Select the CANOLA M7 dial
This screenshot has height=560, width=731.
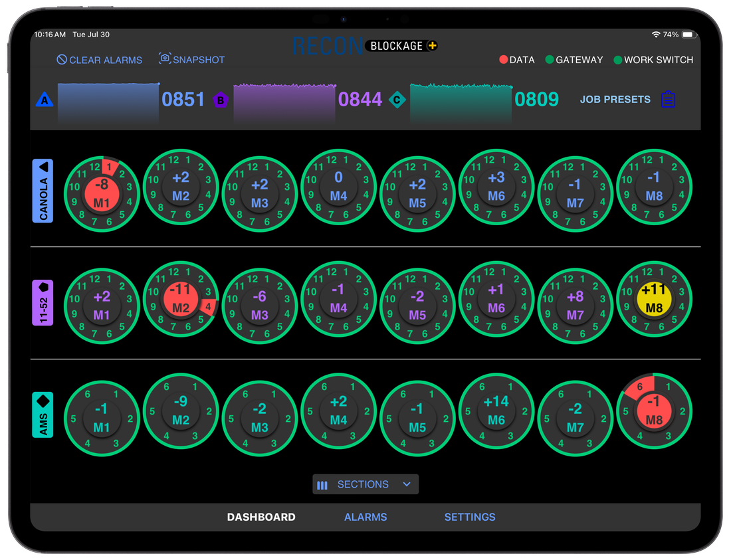(575, 194)
